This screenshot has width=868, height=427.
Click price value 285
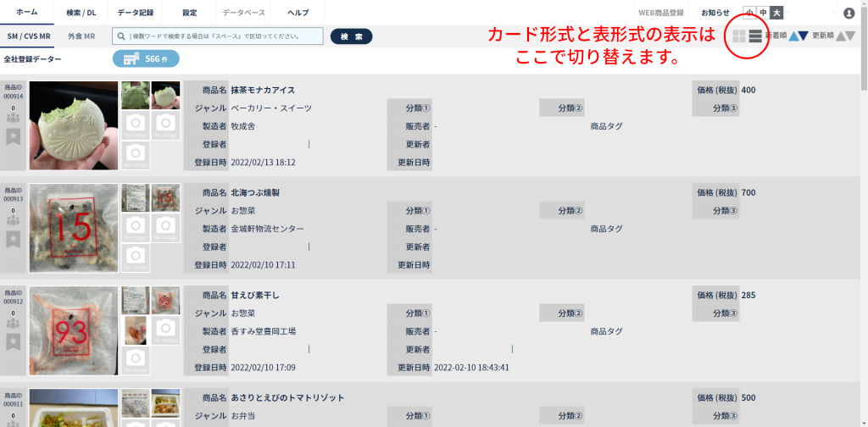[x=748, y=296]
